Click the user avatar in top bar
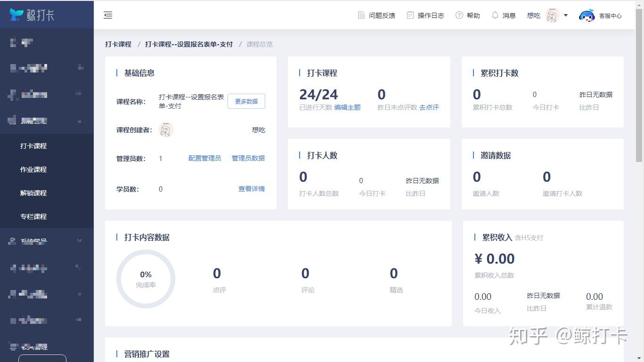 click(x=553, y=16)
